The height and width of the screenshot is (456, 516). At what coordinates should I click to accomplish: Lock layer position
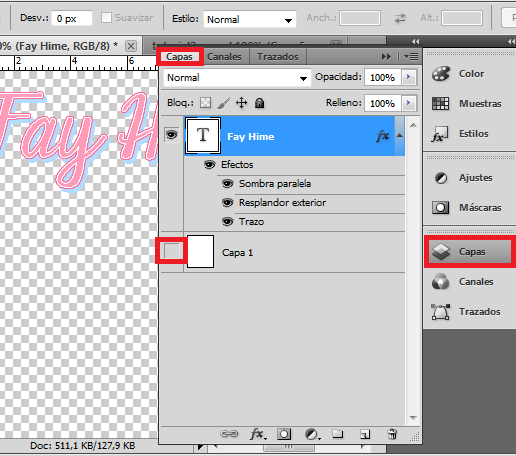[x=241, y=103]
